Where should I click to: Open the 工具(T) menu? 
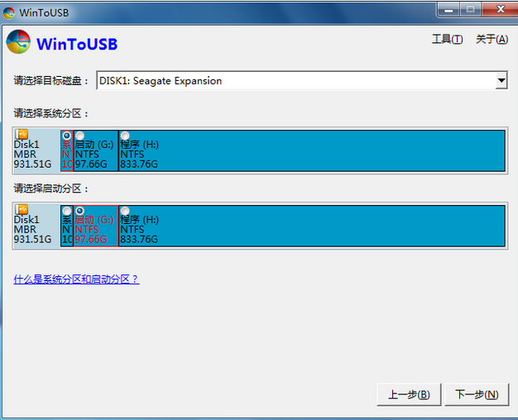[x=448, y=40]
